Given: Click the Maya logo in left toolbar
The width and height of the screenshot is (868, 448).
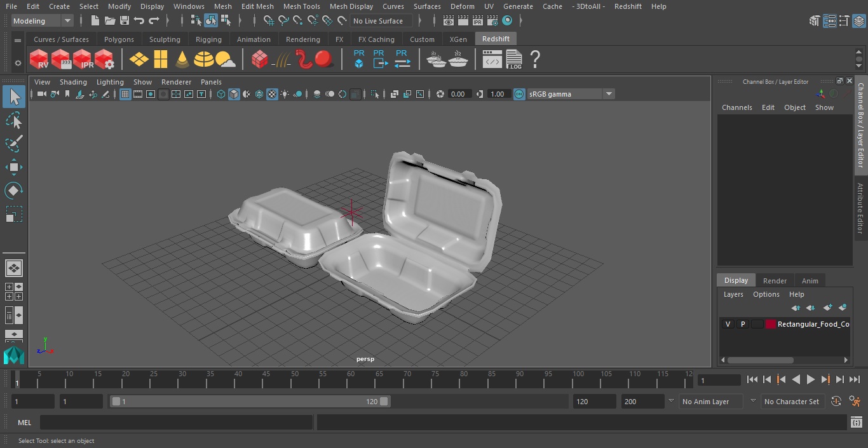Looking at the screenshot, I should point(14,355).
